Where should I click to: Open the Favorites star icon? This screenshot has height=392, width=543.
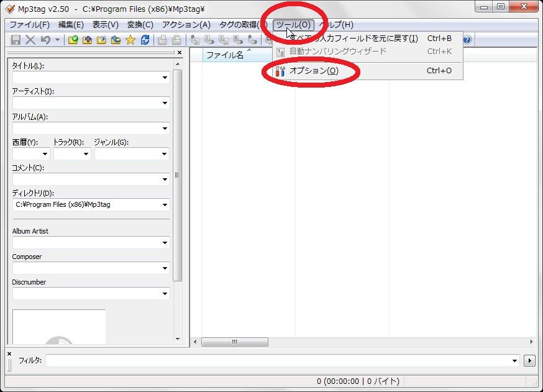point(130,40)
